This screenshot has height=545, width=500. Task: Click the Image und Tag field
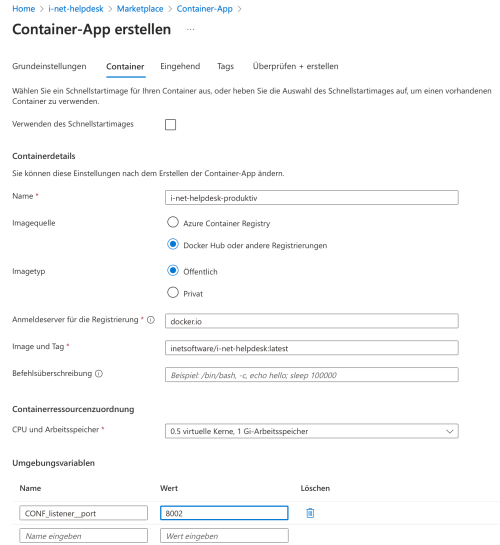click(312, 348)
